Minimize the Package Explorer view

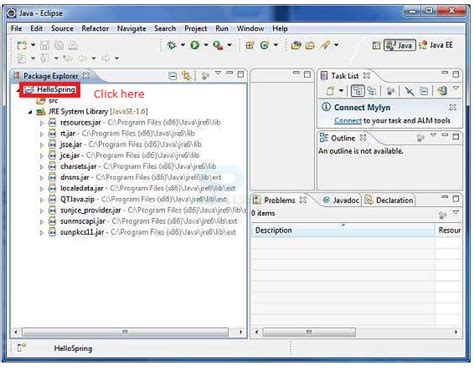click(x=230, y=73)
